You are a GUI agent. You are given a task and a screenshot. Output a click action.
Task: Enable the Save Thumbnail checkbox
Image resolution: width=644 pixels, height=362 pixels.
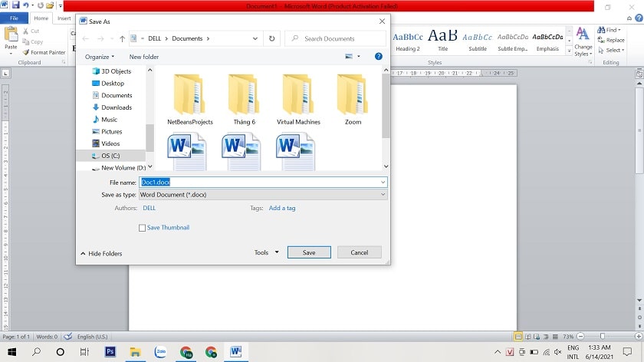pos(143,228)
